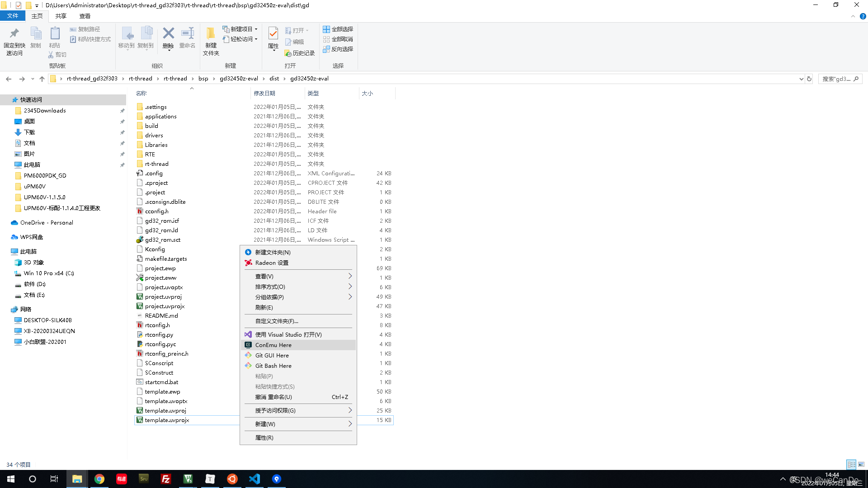
Task: Click the search box for gd32450z-eval
Action: pos(836,79)
